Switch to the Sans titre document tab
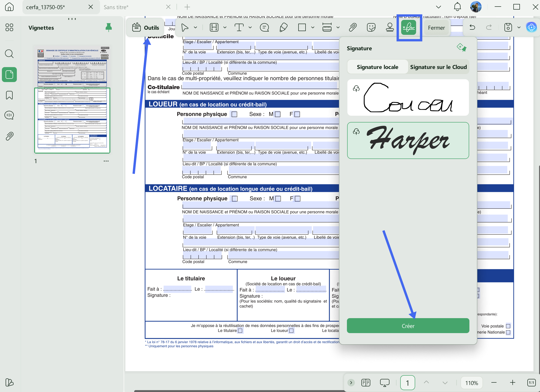Screen dimensions: 540x392 pyautogui.click(x=116, y=7)
